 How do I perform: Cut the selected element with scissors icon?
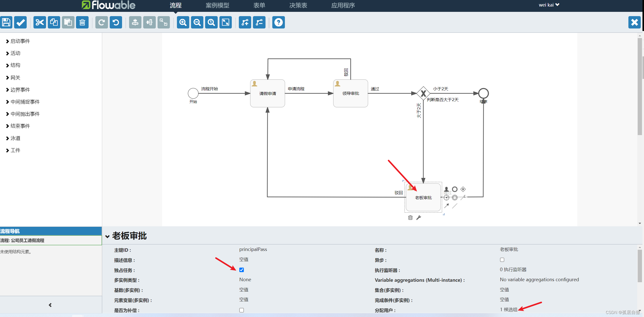40,22
